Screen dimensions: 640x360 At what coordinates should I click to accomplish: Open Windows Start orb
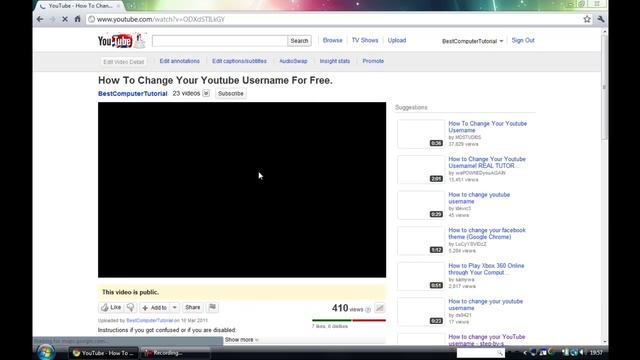pyautogui.click(x=46, y=352)
